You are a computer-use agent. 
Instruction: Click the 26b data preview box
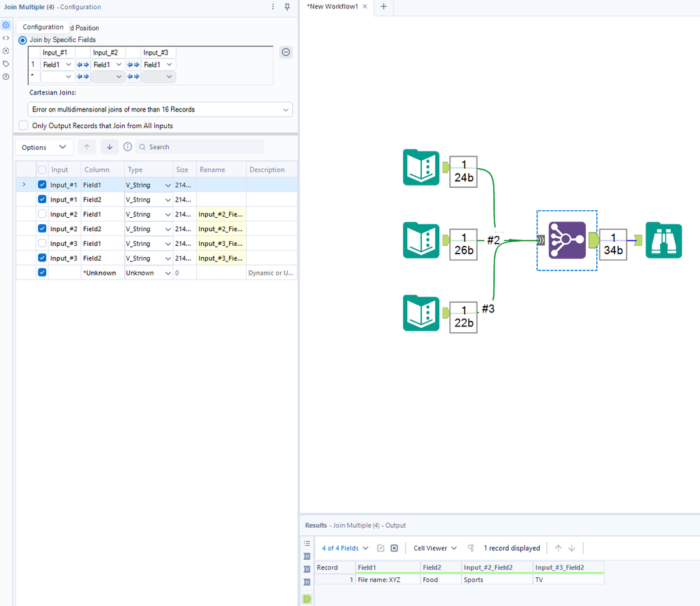click(x=463, y=245)
